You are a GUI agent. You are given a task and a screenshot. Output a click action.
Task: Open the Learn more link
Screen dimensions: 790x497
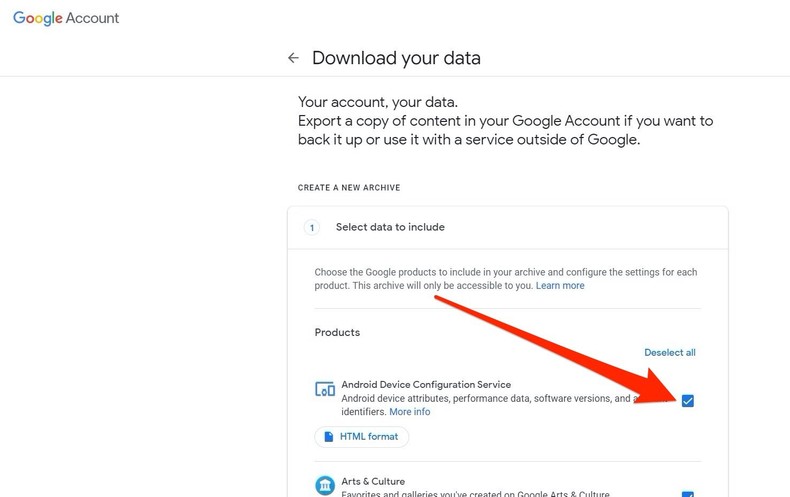click(x=560, y=286)
